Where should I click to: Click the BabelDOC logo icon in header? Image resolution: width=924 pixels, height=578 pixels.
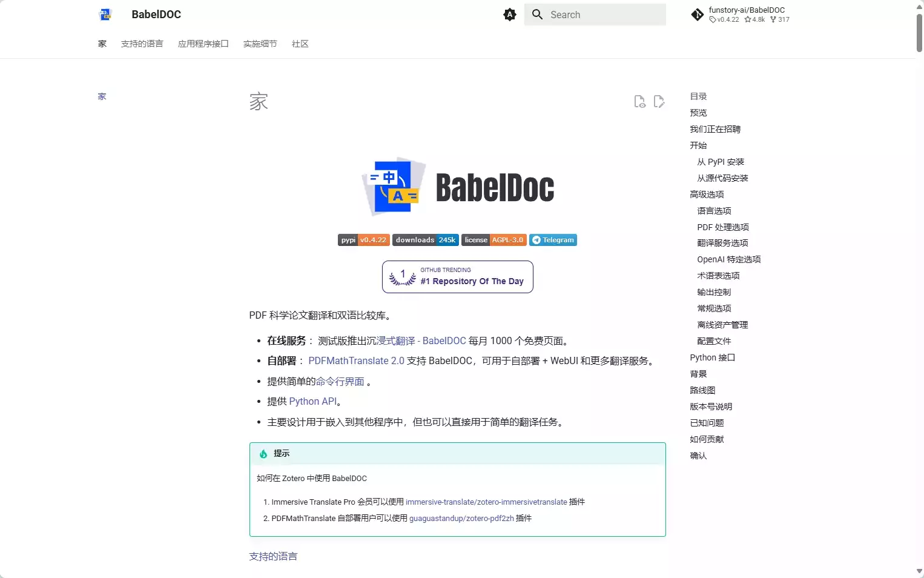pyautogui.click(x=105, y=15)
